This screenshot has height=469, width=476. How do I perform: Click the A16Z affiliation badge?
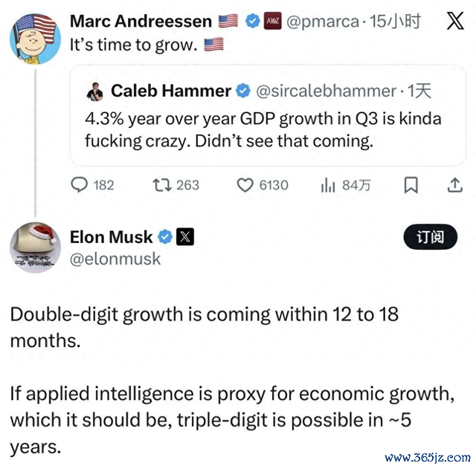click(x=273, y=22)
